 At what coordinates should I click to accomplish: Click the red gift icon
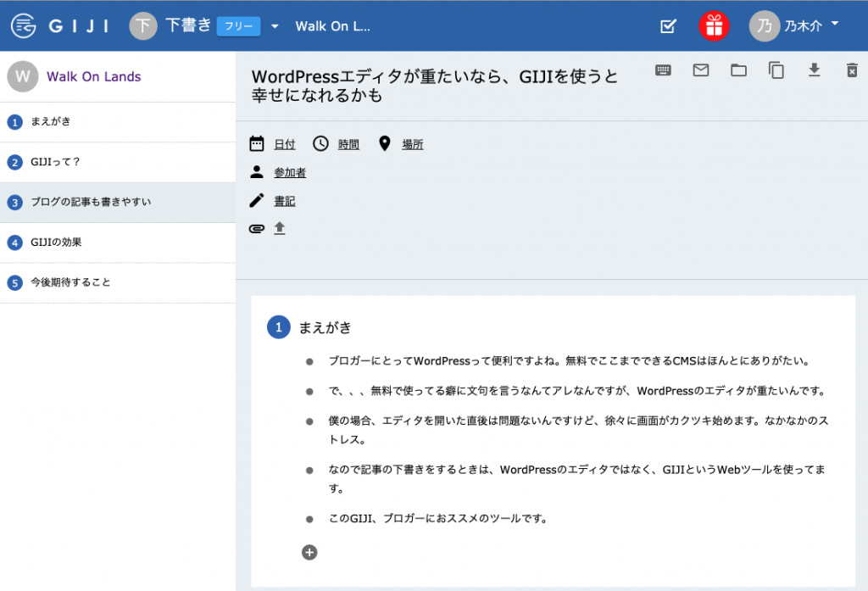point(714,26)
